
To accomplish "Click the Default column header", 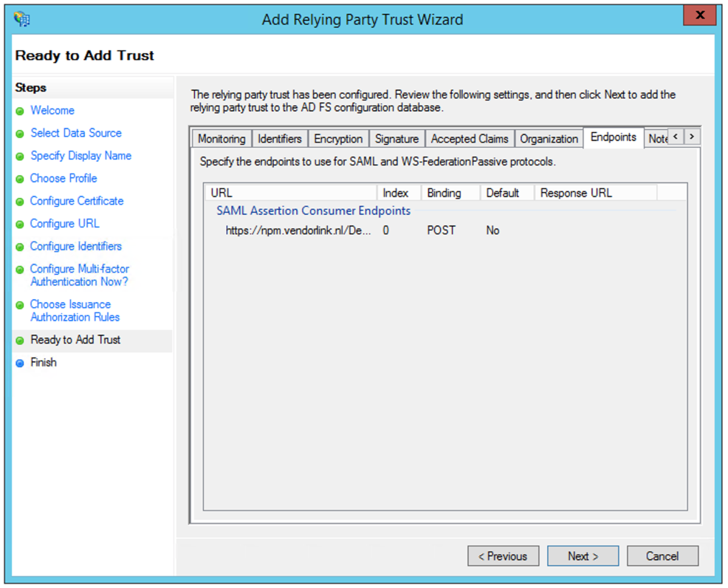I will (x=507, y=193).
